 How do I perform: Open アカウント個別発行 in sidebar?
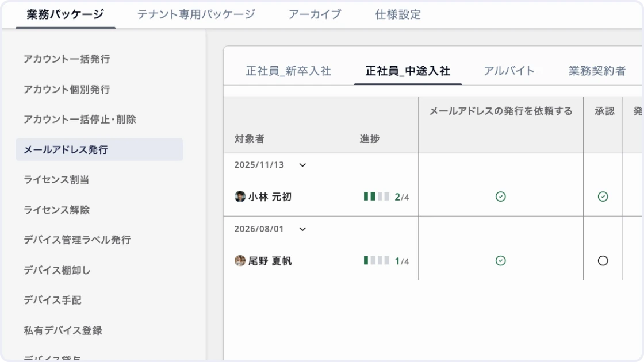[67, 90]
